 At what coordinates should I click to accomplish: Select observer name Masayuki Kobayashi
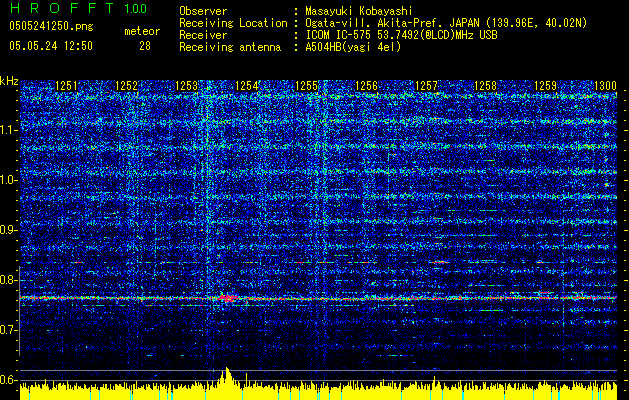coord(359,11)
